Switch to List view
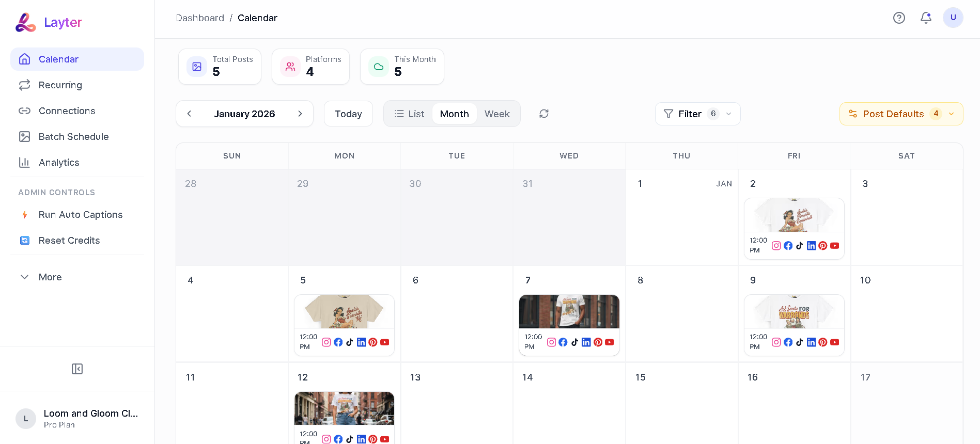Image resolution: width=980 pixels, height=444 pixels. (409, 114)
